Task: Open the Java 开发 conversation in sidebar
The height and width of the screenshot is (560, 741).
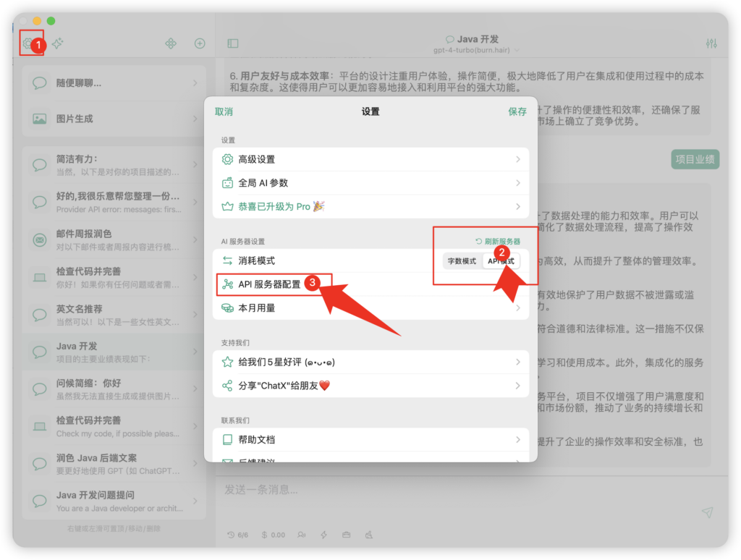Action: tap(114, 352)
